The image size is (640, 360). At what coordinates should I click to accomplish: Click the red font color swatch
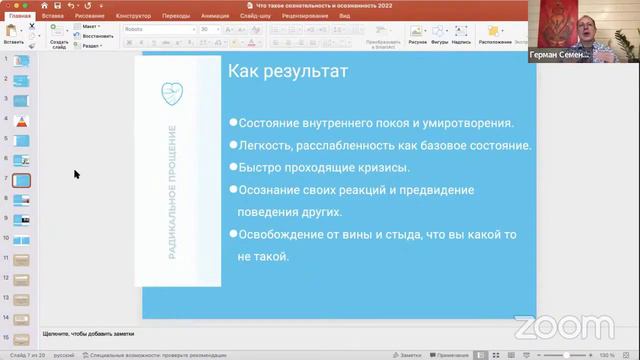251,43
